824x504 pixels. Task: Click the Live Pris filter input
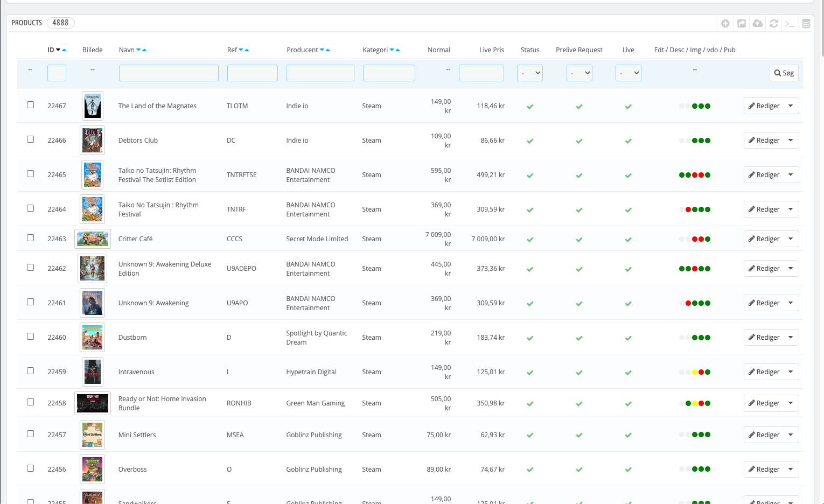tap(481, 73)
